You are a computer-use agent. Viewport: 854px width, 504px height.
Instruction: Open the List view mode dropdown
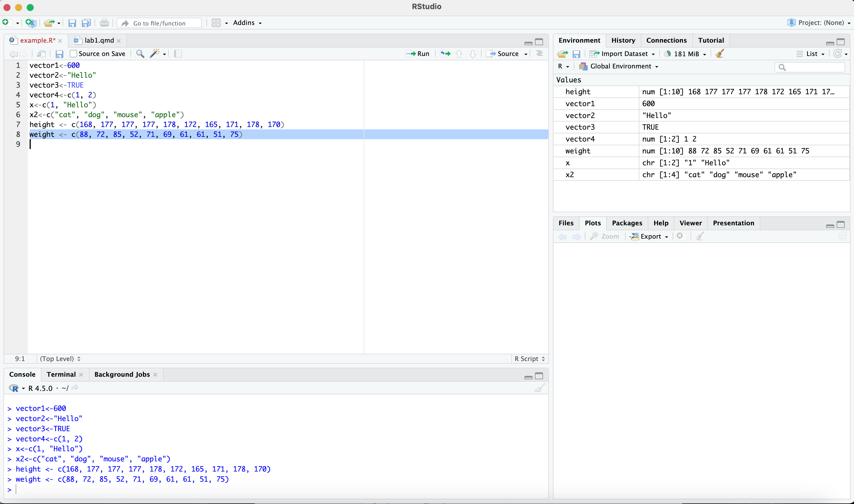[812, 54]
